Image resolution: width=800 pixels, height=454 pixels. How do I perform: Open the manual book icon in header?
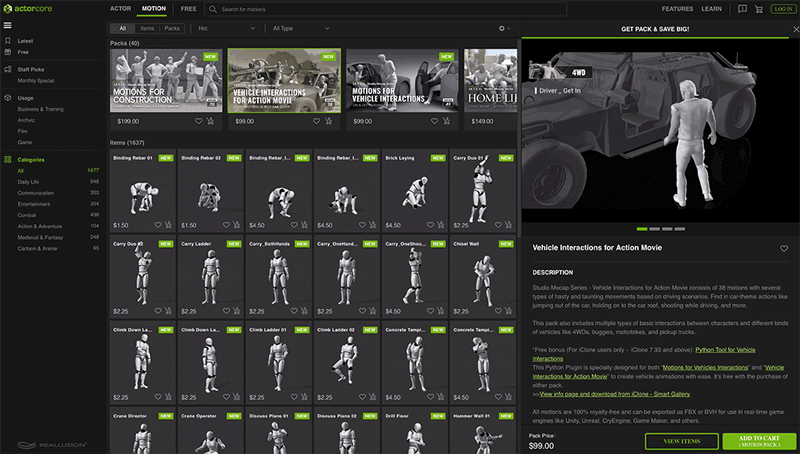pyautogui.click(x=742, y=9)
